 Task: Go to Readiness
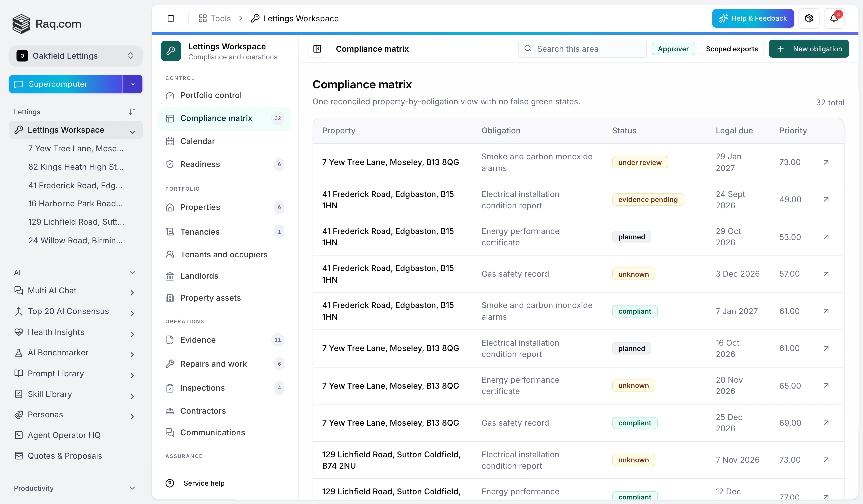click(x=225, y=164)
